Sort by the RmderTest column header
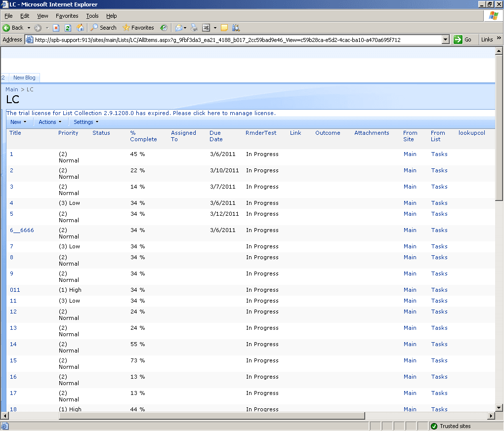This screenshot has width=504, height=431. click(261, 133)
